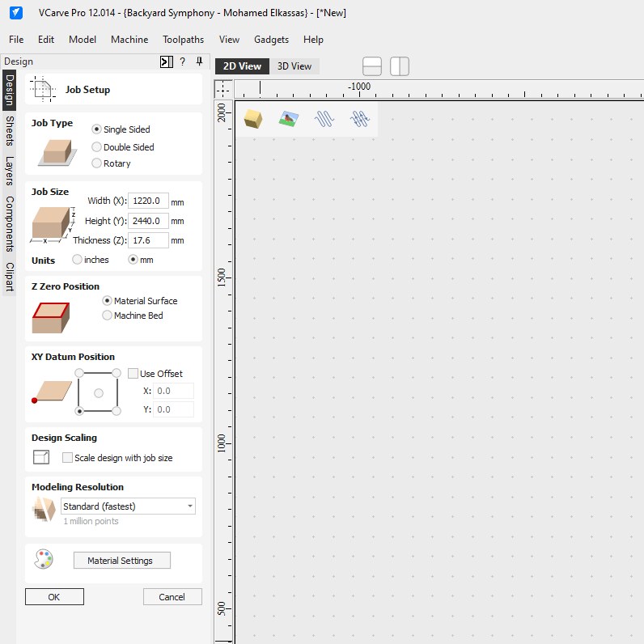Confirm job setup with OK
644x644 pixels.
[55, 597]
